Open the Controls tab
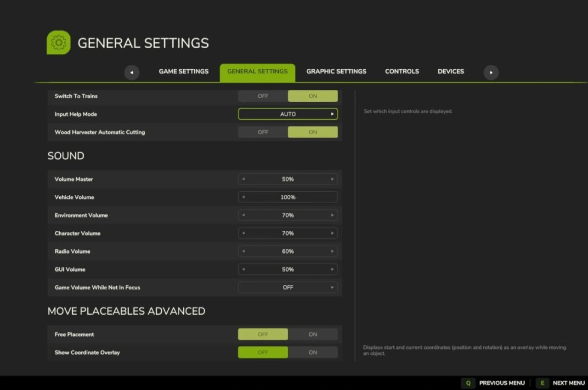The width and height of the screenshot is (588, 390). coord(402,71)
